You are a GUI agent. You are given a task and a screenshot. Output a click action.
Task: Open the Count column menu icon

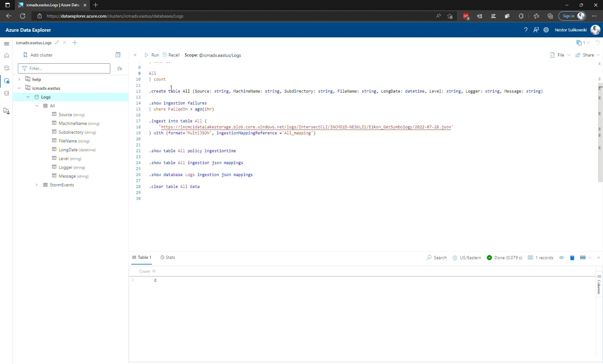click(154, 271)
